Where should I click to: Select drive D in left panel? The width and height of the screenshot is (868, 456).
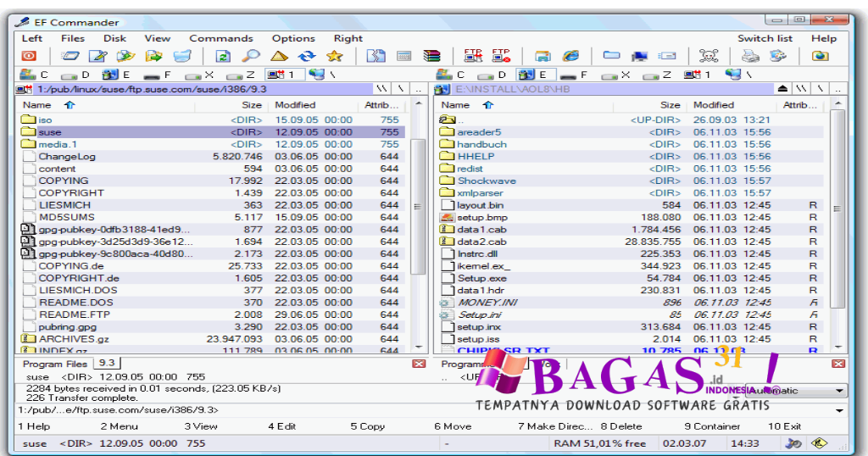[x=75, y=74]
